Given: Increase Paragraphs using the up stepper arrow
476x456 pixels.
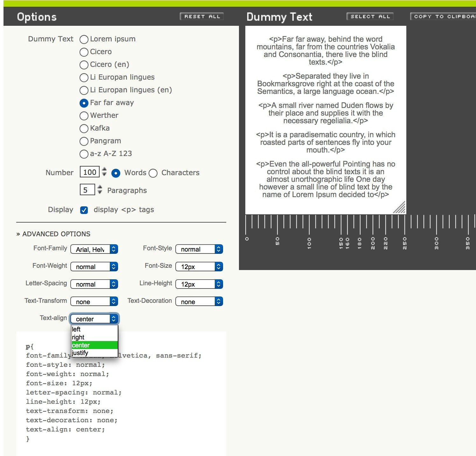Looking at the screenshot, I should pos(100,188).
